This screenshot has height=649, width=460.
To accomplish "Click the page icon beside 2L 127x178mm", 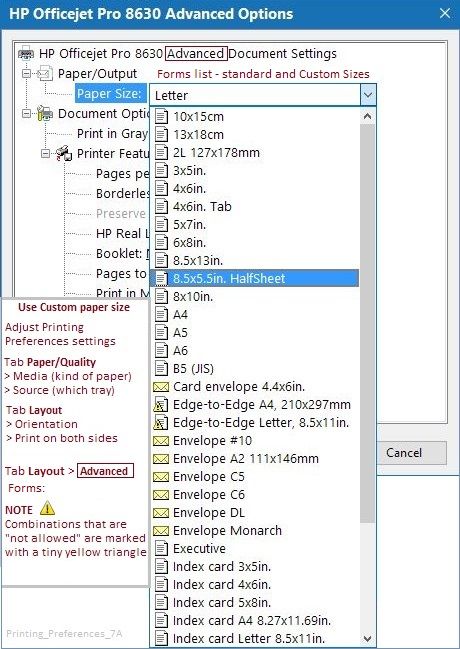I will pyautogui.click(x=161, y=152).
